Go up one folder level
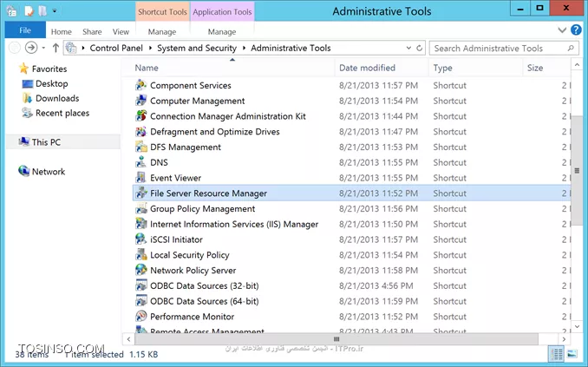Image resolution: width=588 pixels, height=367 pixels. point(56,48)
